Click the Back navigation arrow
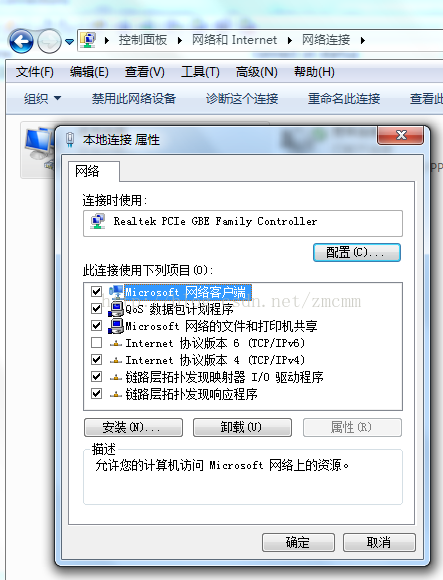The height and width of the screenshot is (580, 443). point(21,41)
